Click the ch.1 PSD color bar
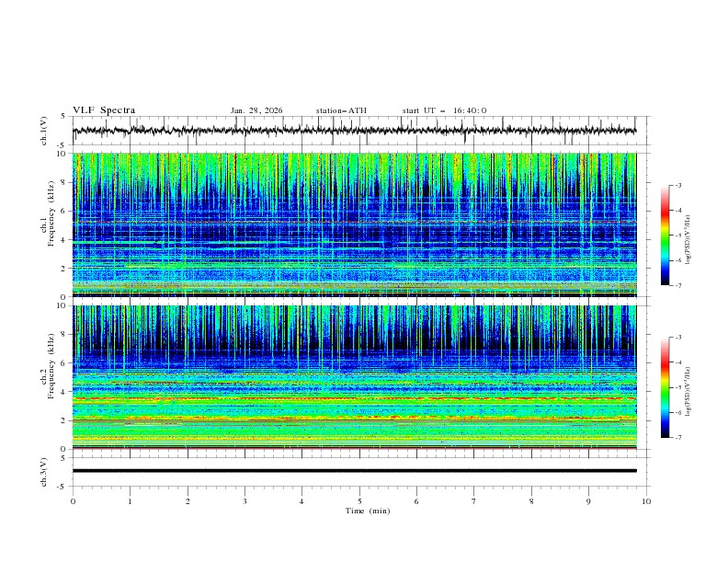This screenshot has height=563, width=728. pos(665,236)
